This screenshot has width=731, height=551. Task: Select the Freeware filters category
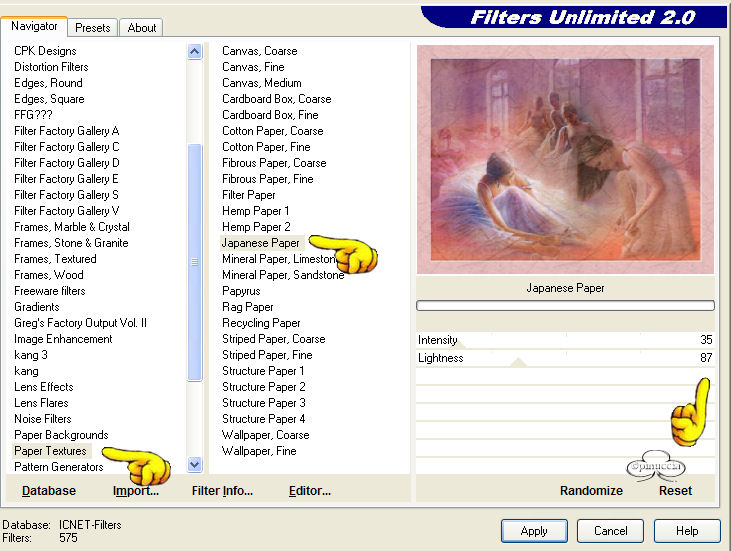point(49,290)
